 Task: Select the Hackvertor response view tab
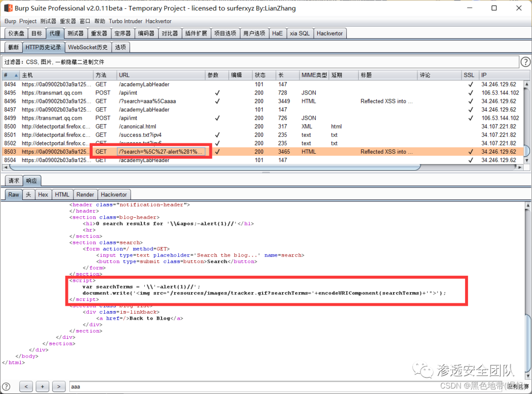(114, 195)
